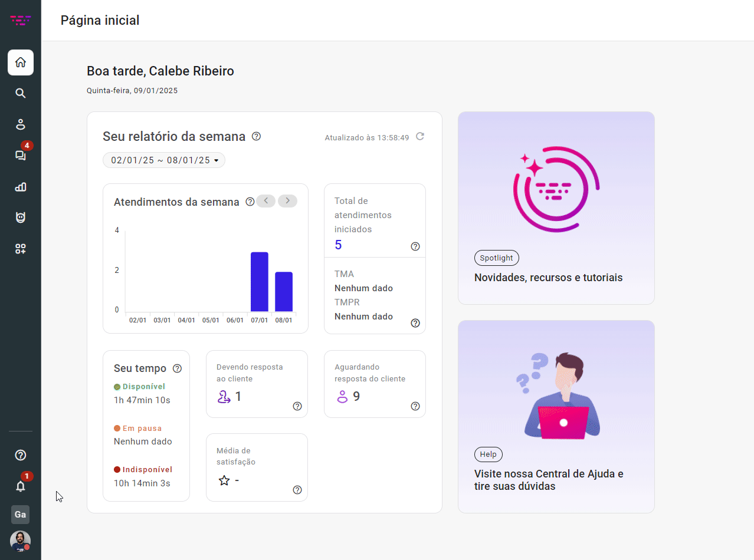The width and height of the screenshot is (754, 560).
Task: Open Novidades, recursos e tutoriais link
Action: (549, 278)
